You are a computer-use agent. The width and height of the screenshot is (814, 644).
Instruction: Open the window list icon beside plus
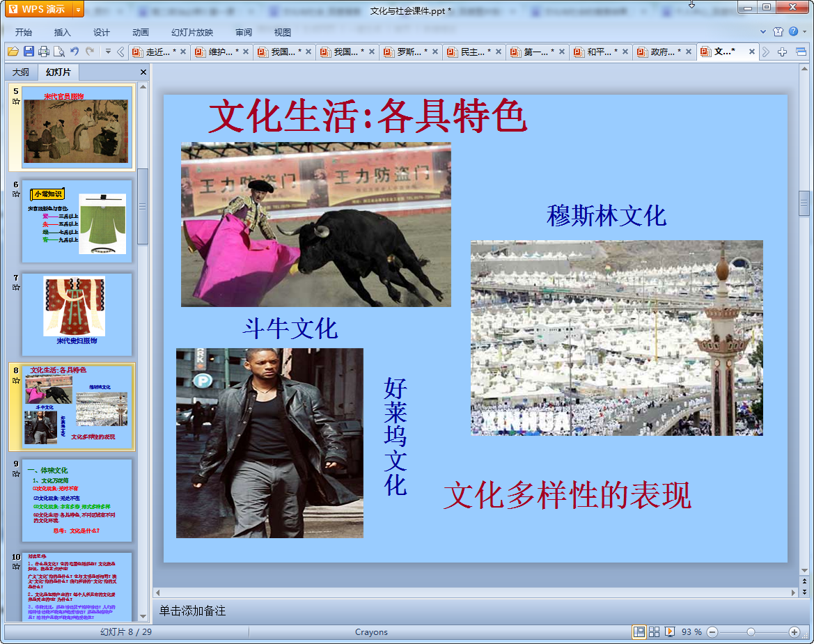tap(801, 52)
